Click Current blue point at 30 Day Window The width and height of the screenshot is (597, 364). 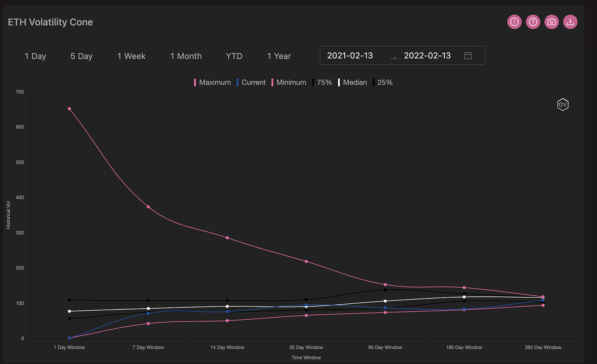pos(306,305)
